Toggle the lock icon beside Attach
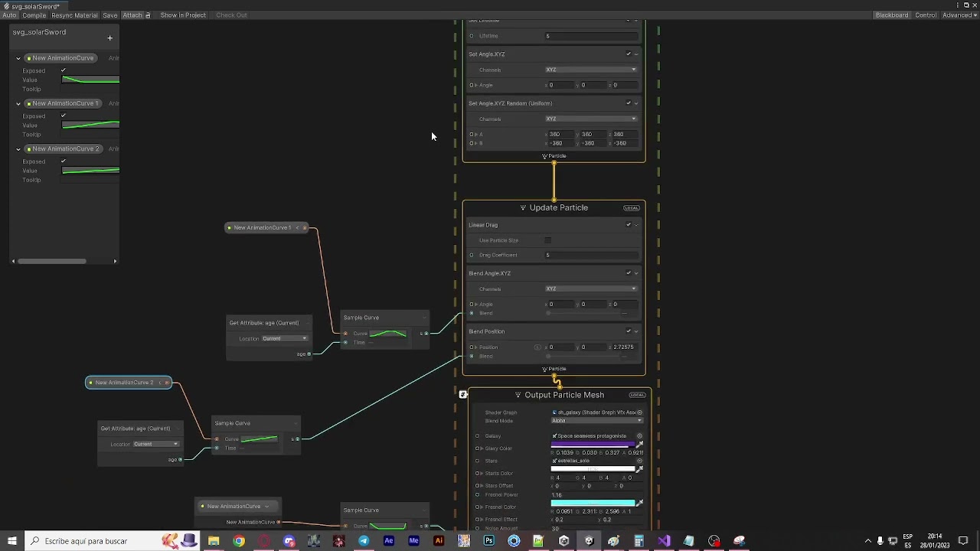980x551 pixels. [x=148, y=15]
